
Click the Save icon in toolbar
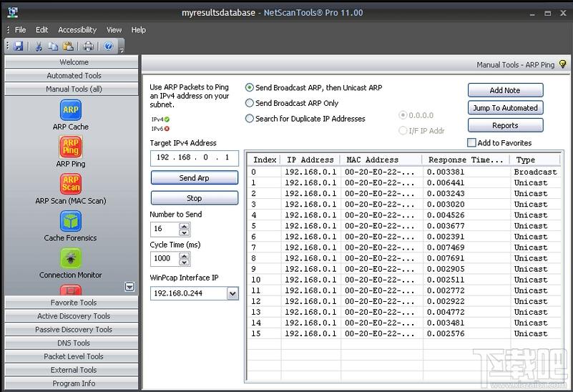(19, 46)
